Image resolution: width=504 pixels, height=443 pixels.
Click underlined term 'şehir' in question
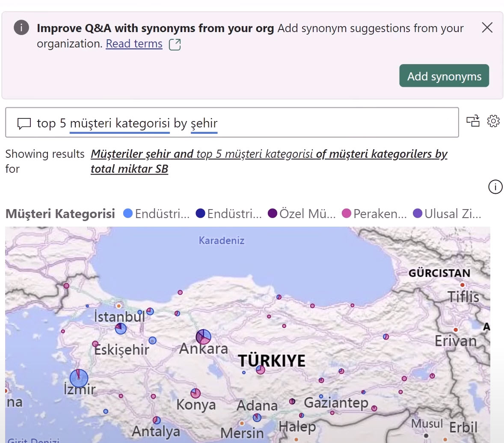204,124
